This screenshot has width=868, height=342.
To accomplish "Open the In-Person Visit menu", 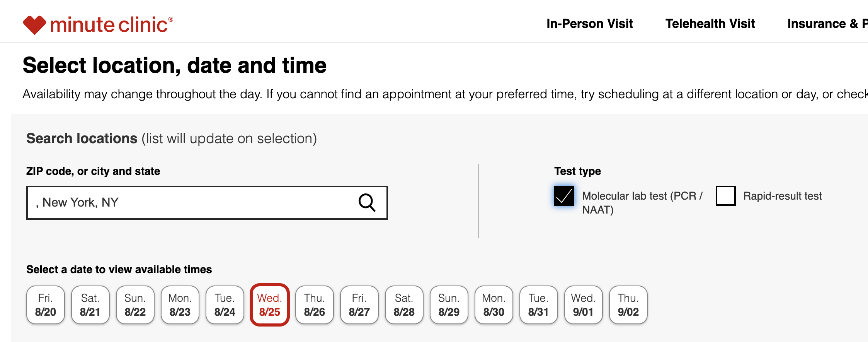I will pyautogui.click(x=589, y=24).
